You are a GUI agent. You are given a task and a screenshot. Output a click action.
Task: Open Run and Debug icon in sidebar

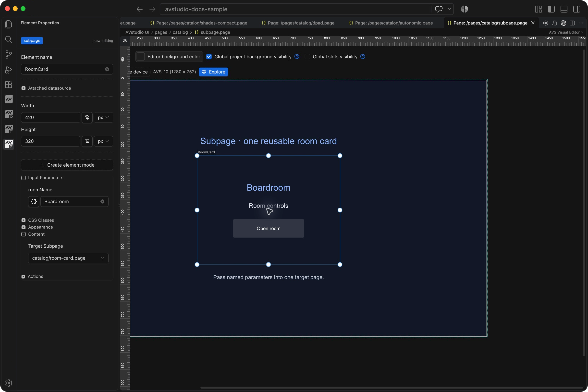(x=9, y=70)
